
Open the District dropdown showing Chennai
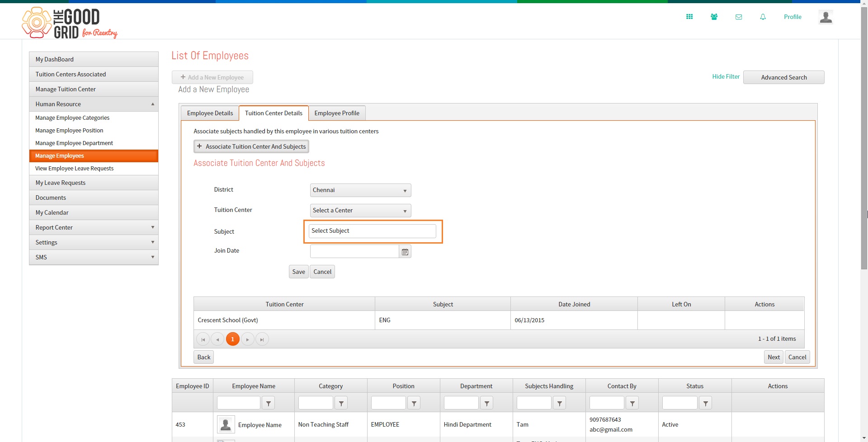361,190
